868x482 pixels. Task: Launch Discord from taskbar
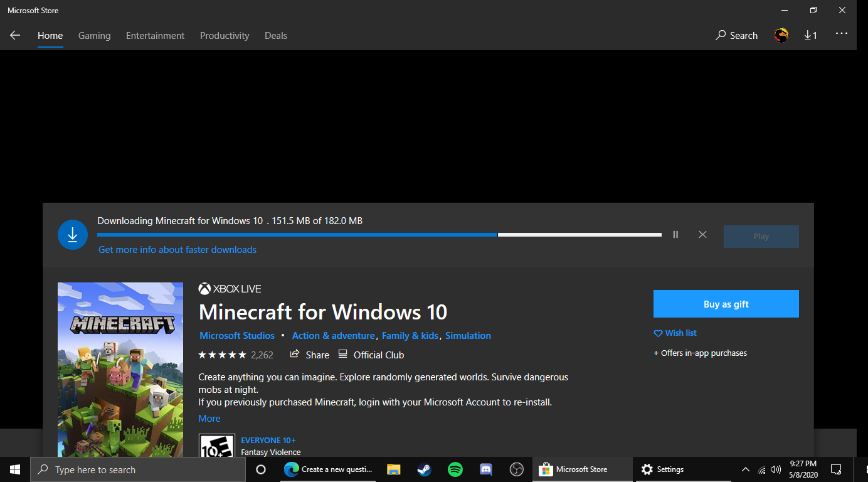point(486,469)
